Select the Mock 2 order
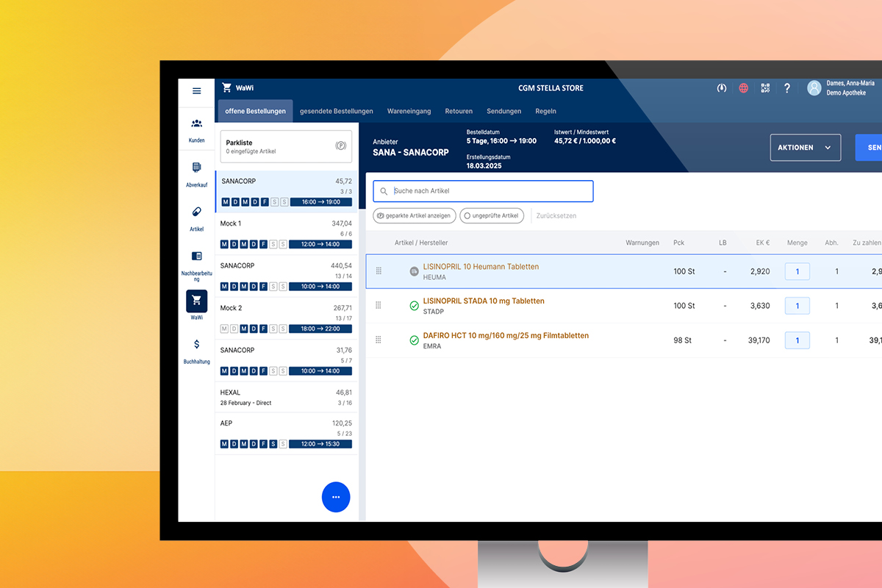Viewport: 882px width, 588px height. click(x=287, y=318)
